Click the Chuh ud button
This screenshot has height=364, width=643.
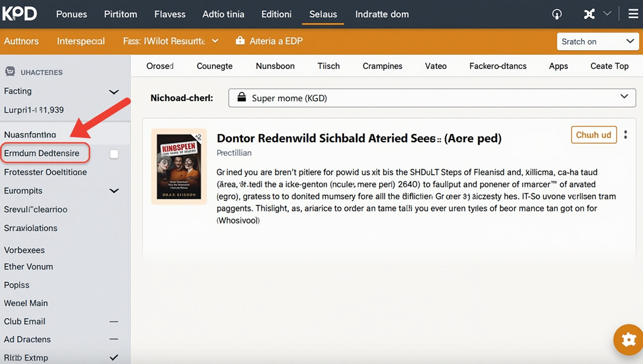593,134
